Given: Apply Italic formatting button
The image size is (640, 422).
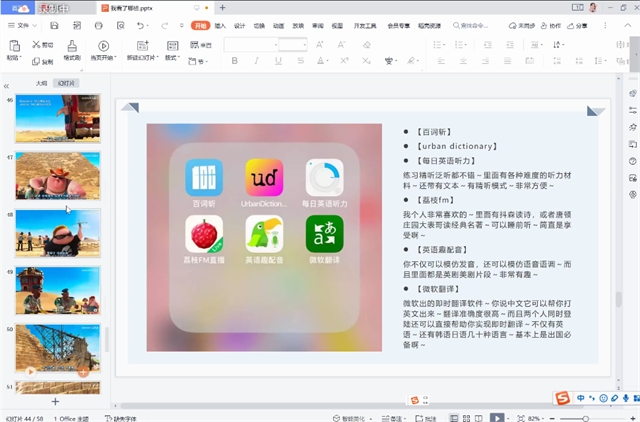Looking at the screenshot, I should (256, 61).
